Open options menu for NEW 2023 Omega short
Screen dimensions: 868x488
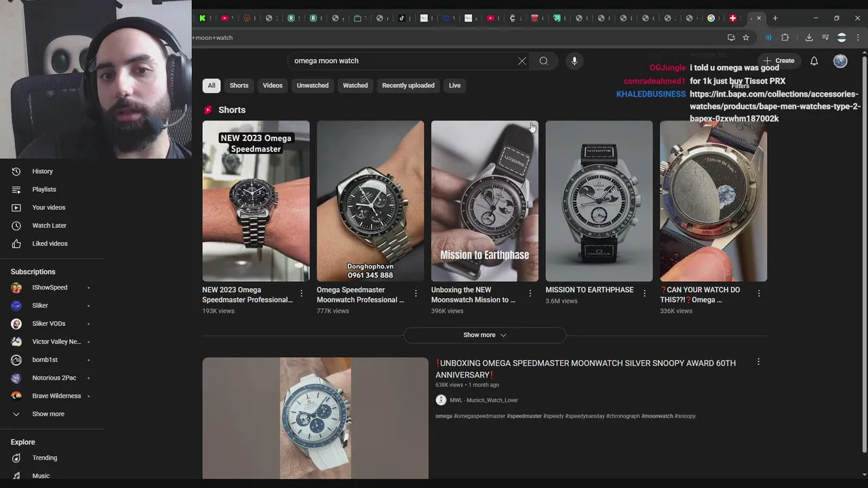point(301,293)
